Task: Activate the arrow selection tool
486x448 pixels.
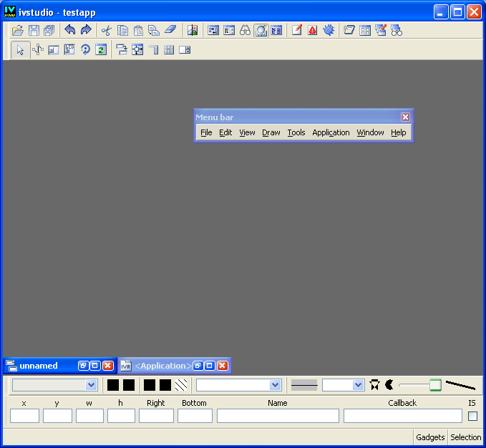Action: click(x=21, y=49)
